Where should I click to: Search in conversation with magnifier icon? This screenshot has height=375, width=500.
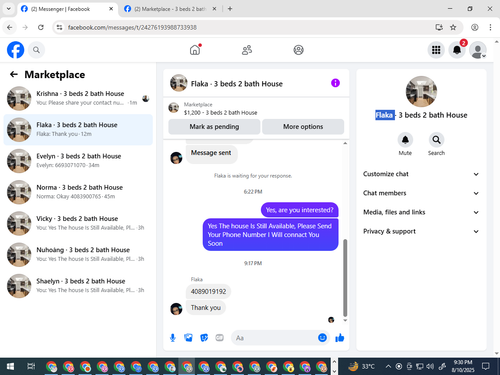click(x=436, y=140)
